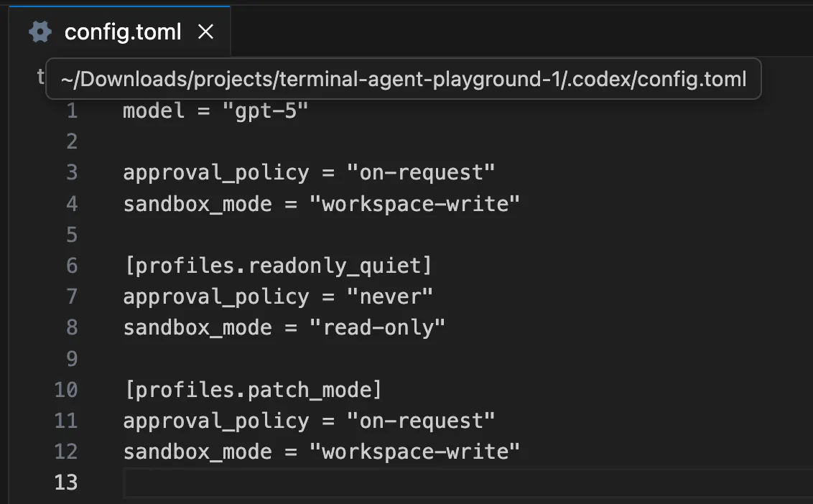Screen dimensions: 813x504
Task: Click line number 13 in the gutter
Action: pyautogui.click(x=66, y=482)
